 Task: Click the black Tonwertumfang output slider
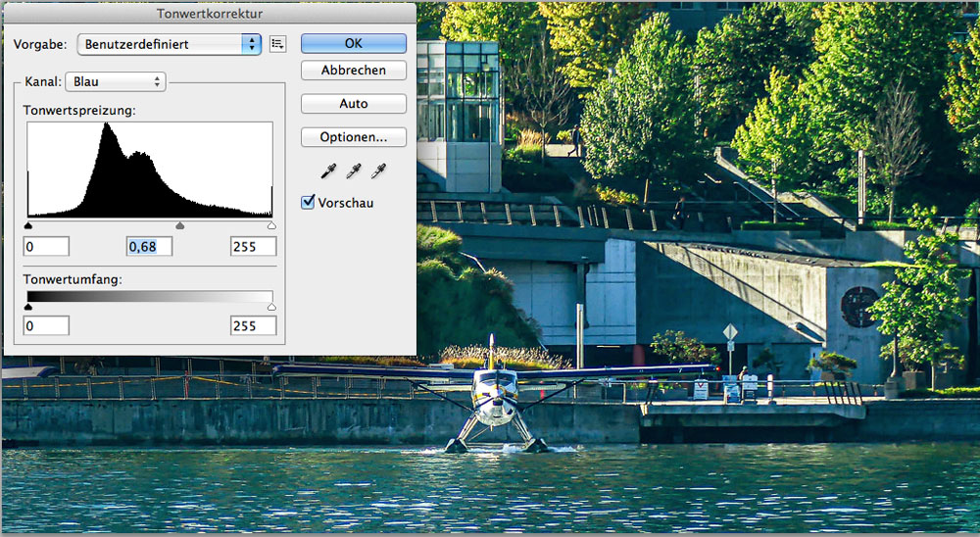[28, 307]
